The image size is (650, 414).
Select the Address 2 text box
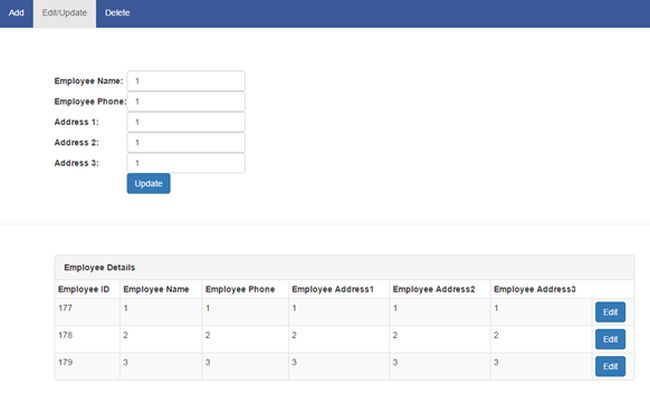[x=186, y=142]
